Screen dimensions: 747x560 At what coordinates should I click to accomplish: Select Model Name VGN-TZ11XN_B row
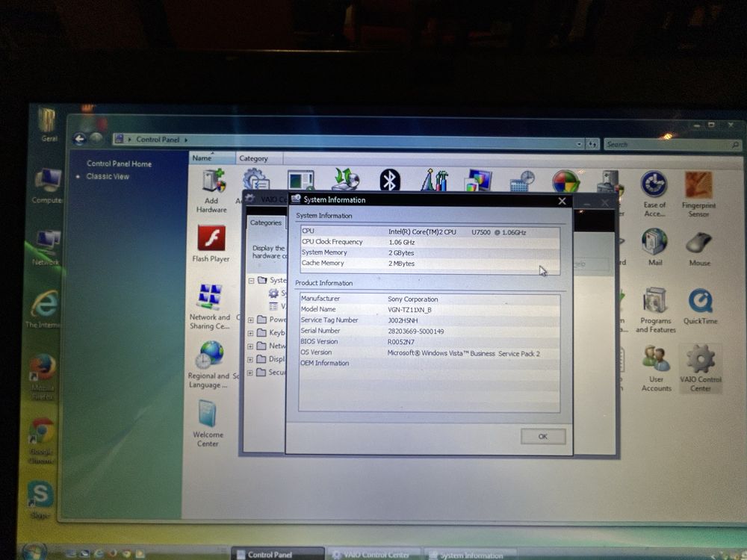click(430, 310)
